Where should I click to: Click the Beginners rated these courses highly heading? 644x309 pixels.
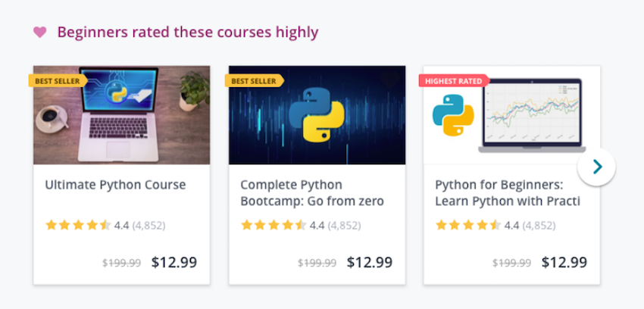[x=188, y=32]
